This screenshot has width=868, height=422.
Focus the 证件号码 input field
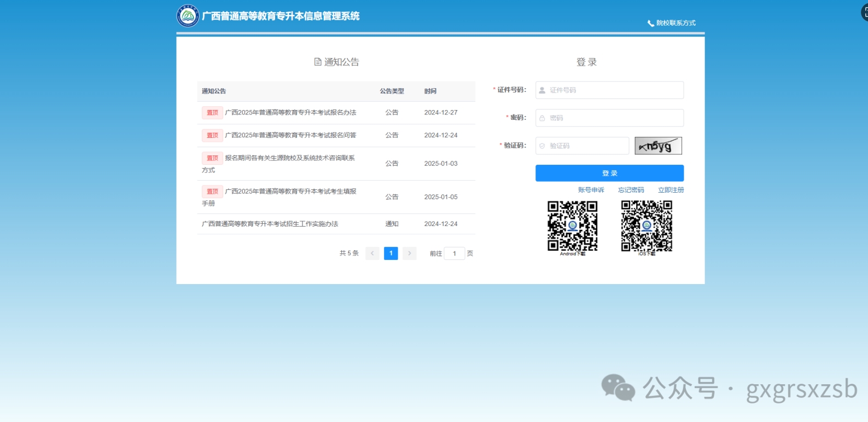610,90
